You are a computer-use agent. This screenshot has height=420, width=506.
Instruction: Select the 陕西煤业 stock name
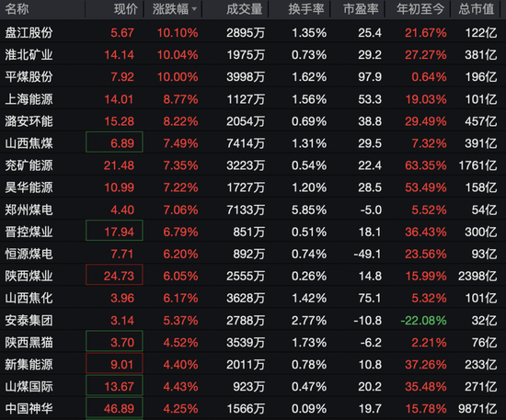(29, 276)
